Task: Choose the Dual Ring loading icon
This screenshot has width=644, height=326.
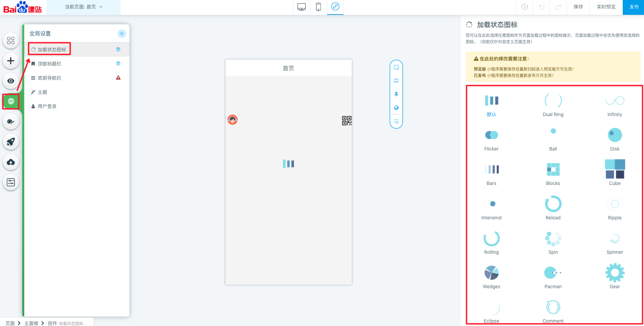Action: coord(553,105)
